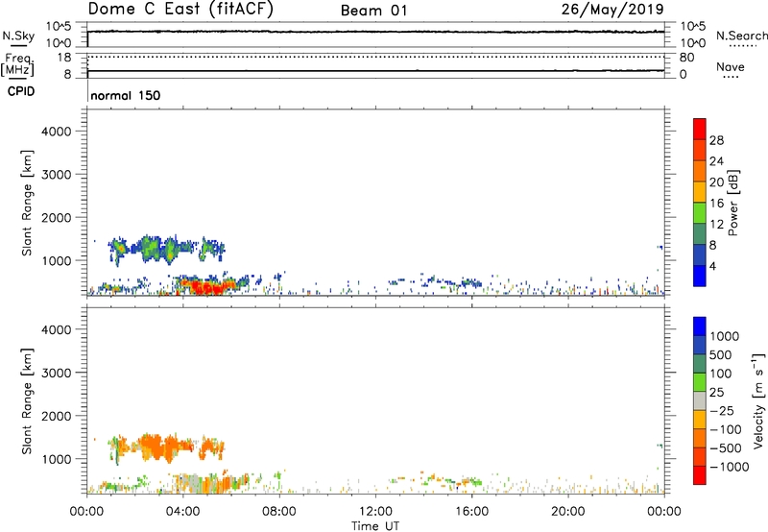The height and width of the screenshot is (532, 768).
Task: Pick the bright blue bottom Power colorbar segment
Action: [700, 276]
